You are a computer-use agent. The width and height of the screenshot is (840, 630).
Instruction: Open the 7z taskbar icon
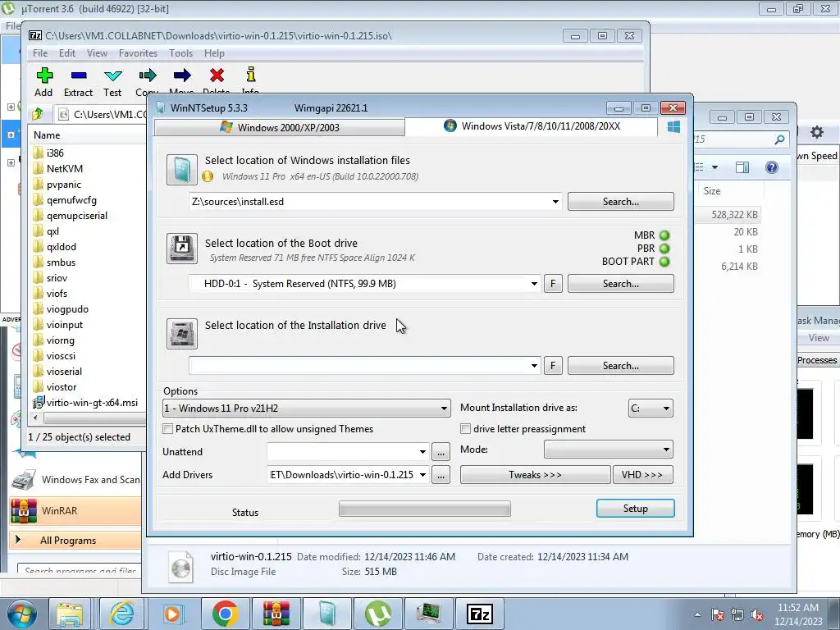click(479, 614)
